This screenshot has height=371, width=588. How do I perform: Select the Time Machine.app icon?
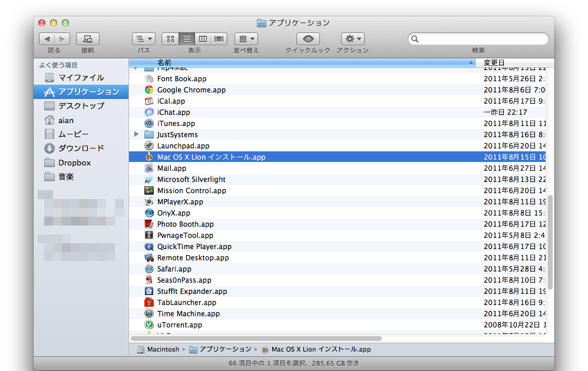click(x=149, y=313)
